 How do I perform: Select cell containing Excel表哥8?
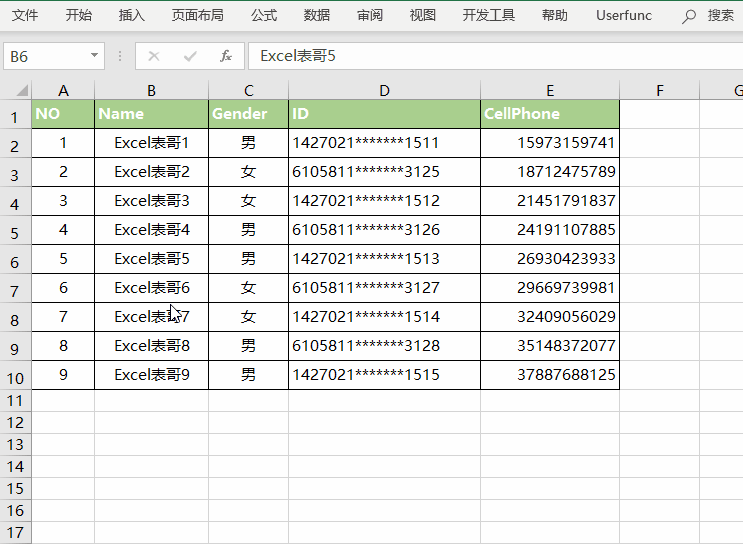point(152,346)
